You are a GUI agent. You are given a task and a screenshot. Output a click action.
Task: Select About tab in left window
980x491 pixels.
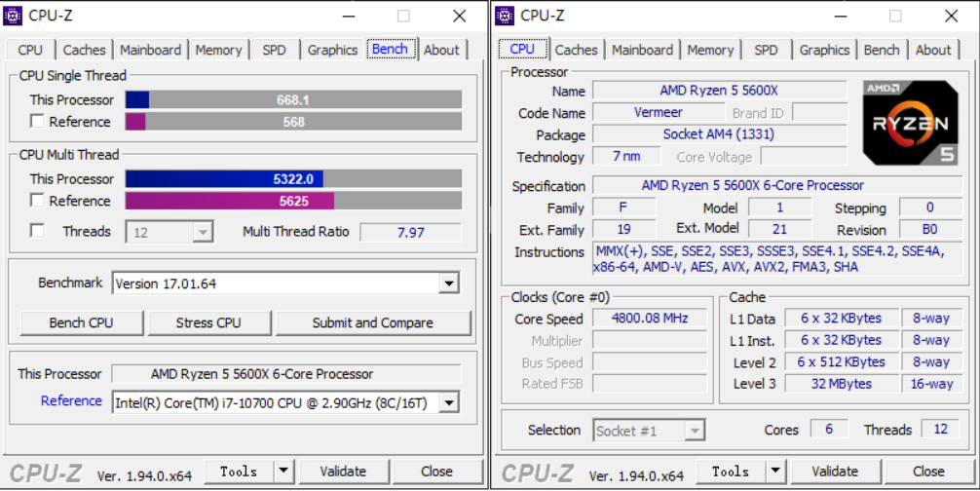coord(441,50)
